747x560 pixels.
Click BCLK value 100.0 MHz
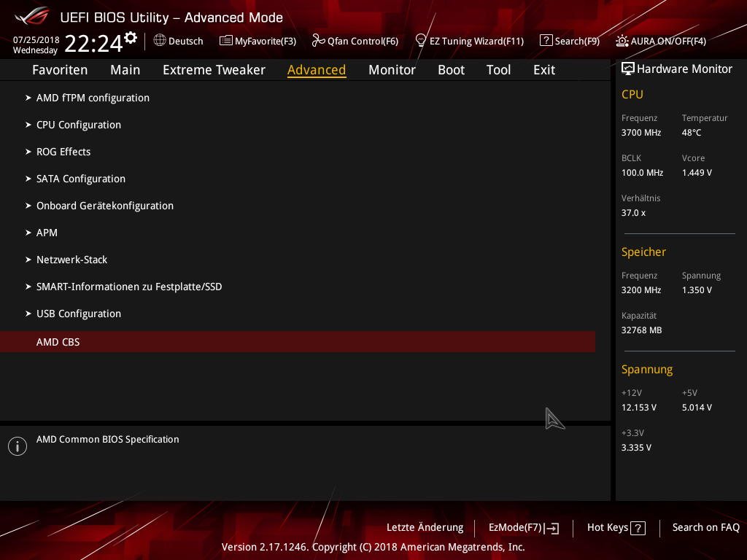tap(642, 173)
